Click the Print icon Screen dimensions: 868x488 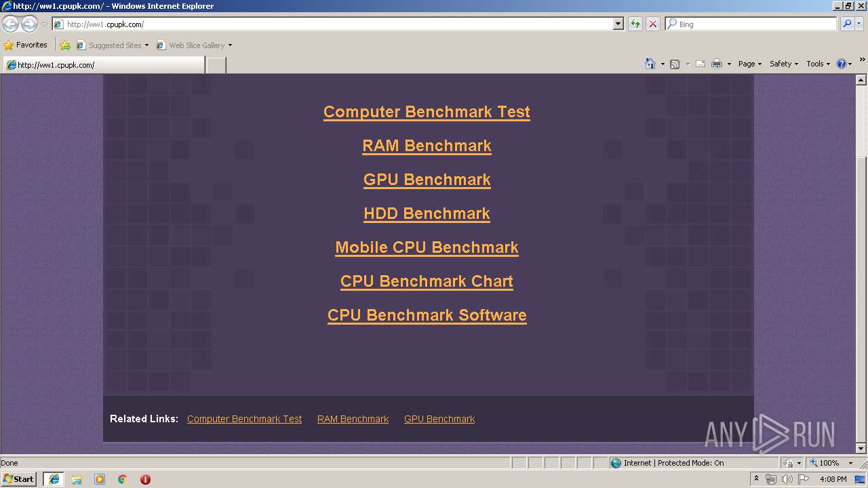pyautogui.click(x=717, y=64)
